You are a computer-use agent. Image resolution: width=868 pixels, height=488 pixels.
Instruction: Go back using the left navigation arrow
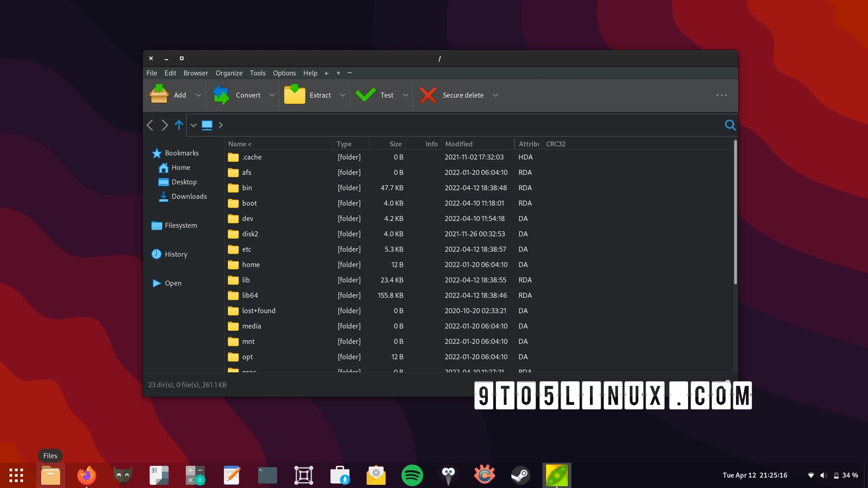click(x=150, y=125)
